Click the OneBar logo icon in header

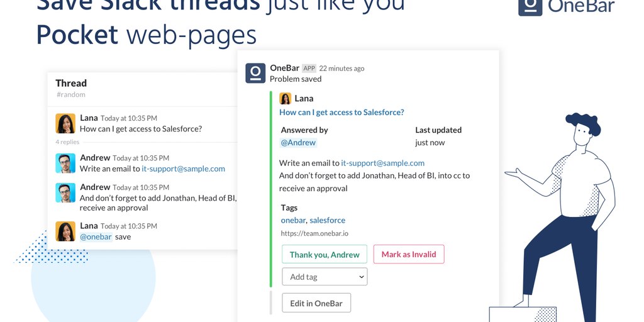530,7
